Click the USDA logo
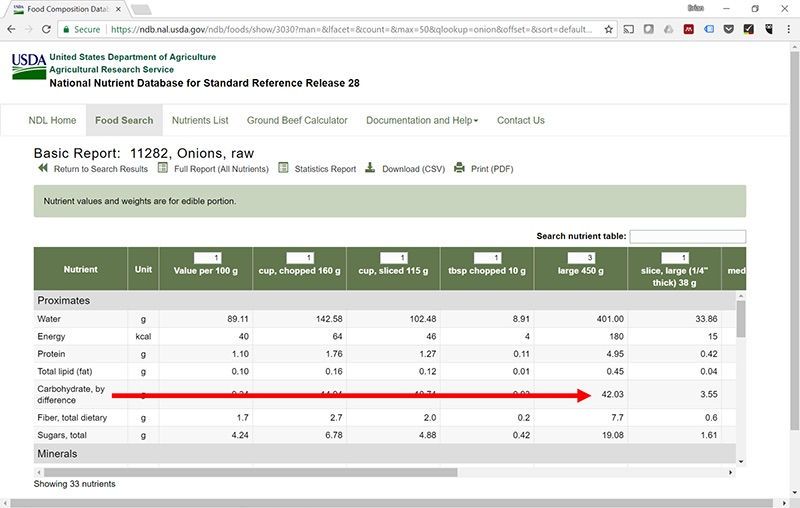Screen dimensions: 800x508 coord(29,66)
